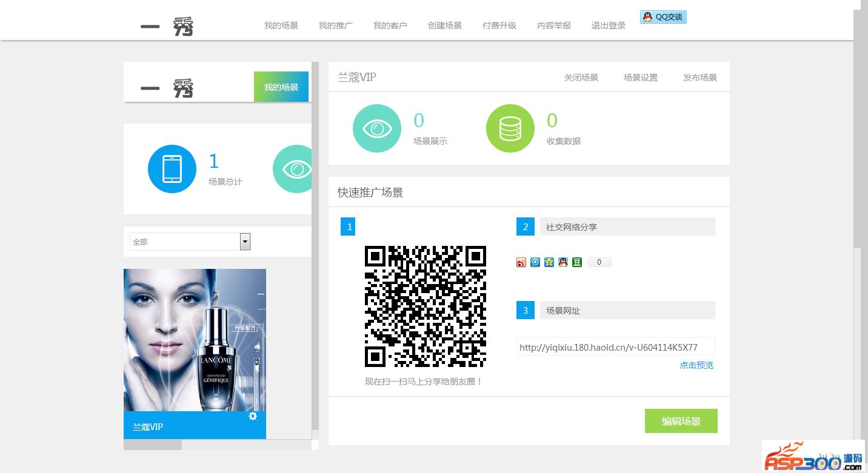Image resolution: width=868 pixels, height=473 pixels.
Task: Open settings gear on the 兰蔻VIP card
Action: pyautogui.click(x=253, y=416)
